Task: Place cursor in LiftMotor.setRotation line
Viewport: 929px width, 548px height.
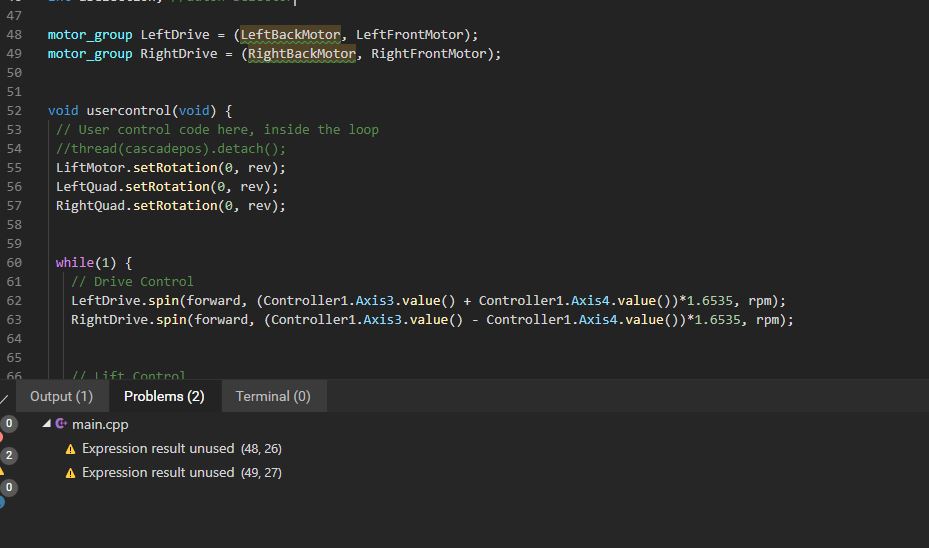Action: (x=170, y=168)
